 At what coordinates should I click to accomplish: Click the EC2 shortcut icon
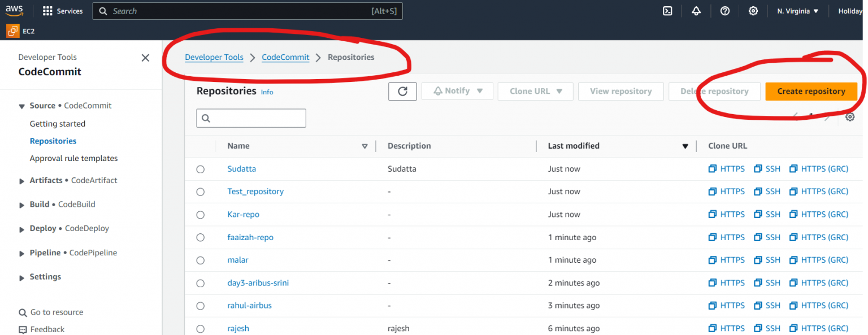coord(12,31)
